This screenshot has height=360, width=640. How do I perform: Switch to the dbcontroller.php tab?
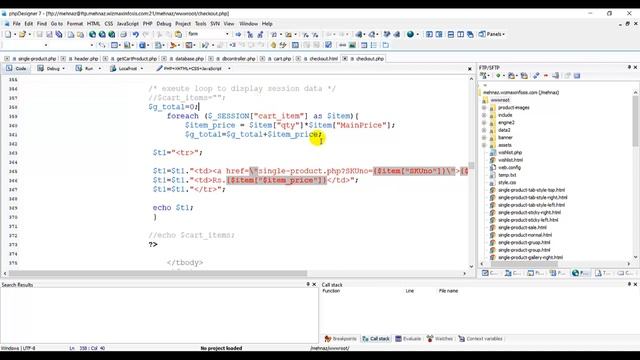coord(238,59)
